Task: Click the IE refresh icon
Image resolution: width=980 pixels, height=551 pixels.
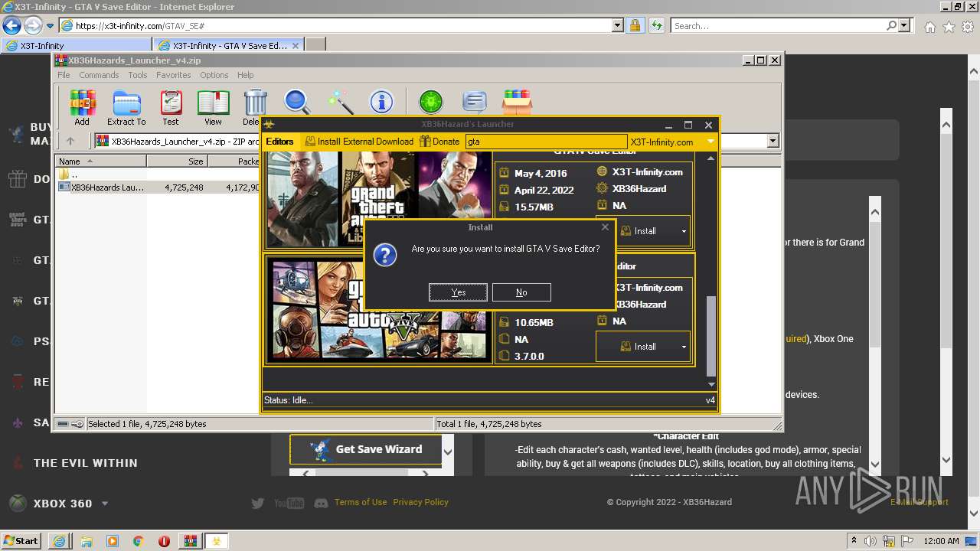Action: (x=656, y=26)
